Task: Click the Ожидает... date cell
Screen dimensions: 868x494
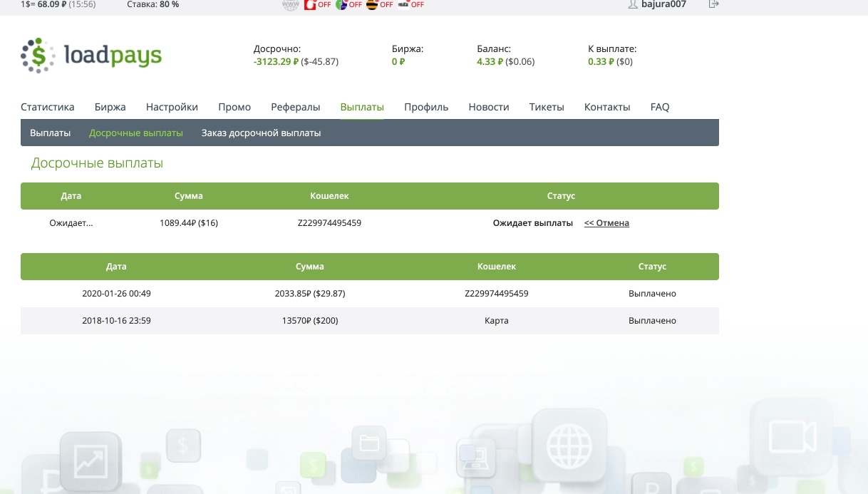Action: click(x=71, y=223)
